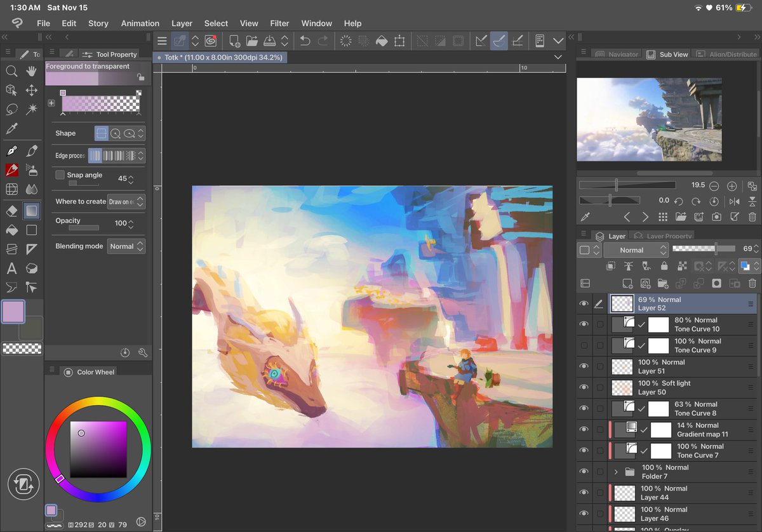Screen dimensions: 762x532
Task: Switch to Navigator tab
Action: tap(616, 55)
